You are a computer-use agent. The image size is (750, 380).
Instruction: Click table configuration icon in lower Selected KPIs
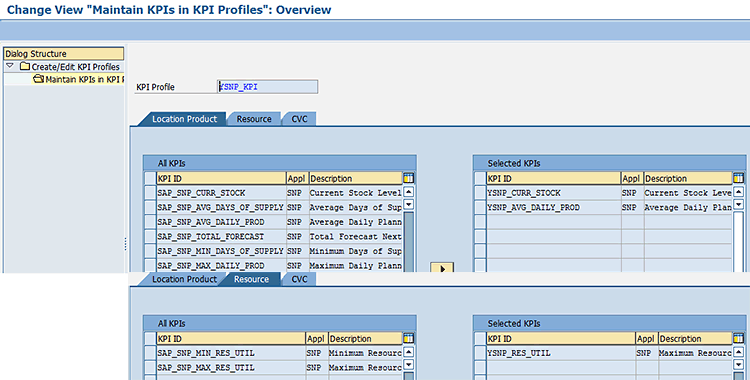(x=739, y=338)
